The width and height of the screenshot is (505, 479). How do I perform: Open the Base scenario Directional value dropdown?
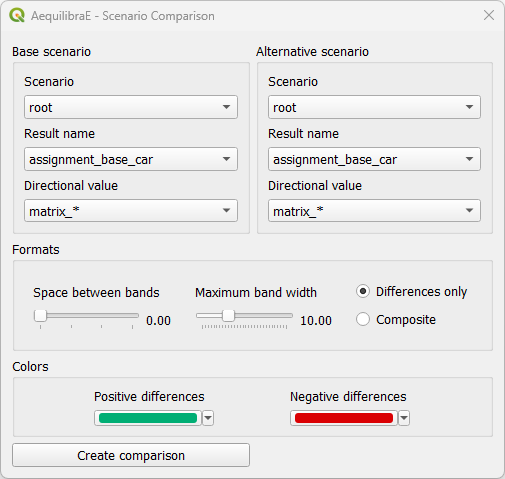click(x=131, y=211)
